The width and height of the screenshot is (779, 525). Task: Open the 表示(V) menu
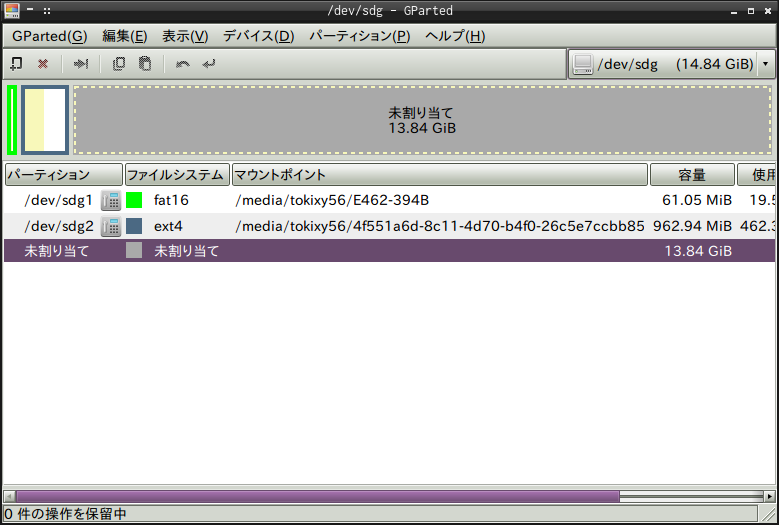pyautogui.click(x=185, y=36)
